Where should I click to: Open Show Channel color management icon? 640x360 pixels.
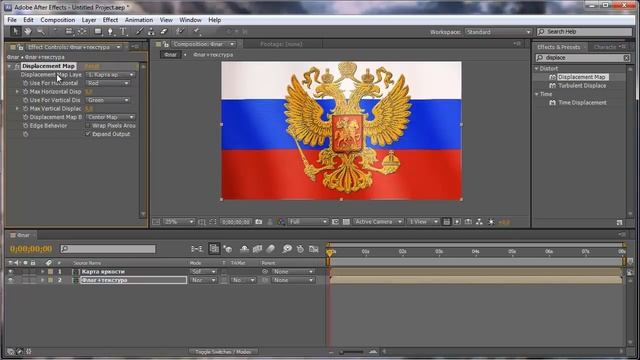(281, 222)
